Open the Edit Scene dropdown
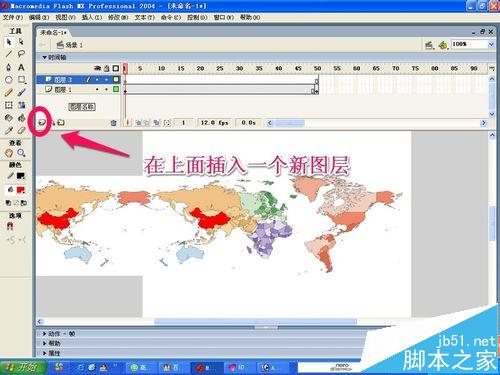Image resolution: width=500 pixels, height=375 pixels. pyautogui.click(x=429, y=45)
